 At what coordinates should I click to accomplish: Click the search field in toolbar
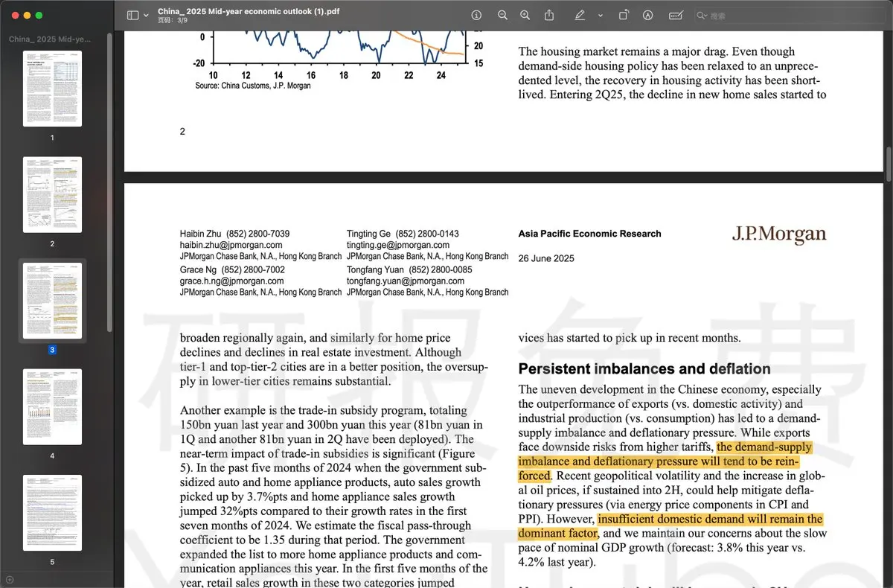coord(790,15)
